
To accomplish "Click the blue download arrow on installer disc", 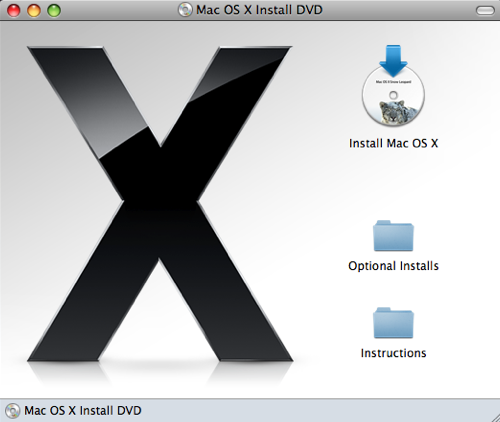I will pyautogui.click(x=393, y=60).
